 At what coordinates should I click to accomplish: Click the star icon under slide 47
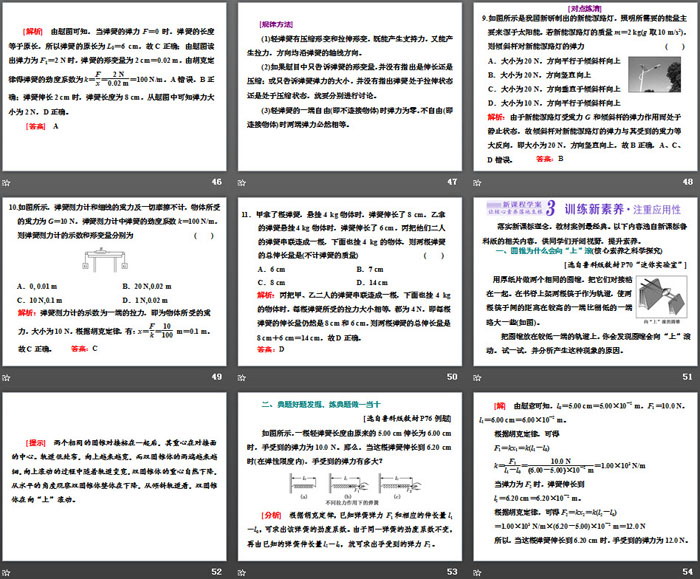242,182
